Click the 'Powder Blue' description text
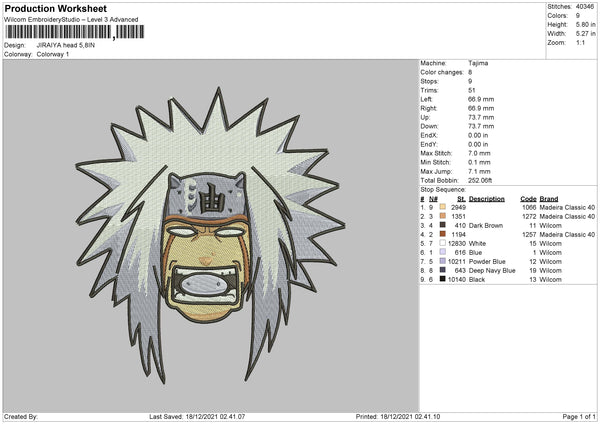Image resolution: width=600 pixels, height=424 pixels. tap(487, 261)
